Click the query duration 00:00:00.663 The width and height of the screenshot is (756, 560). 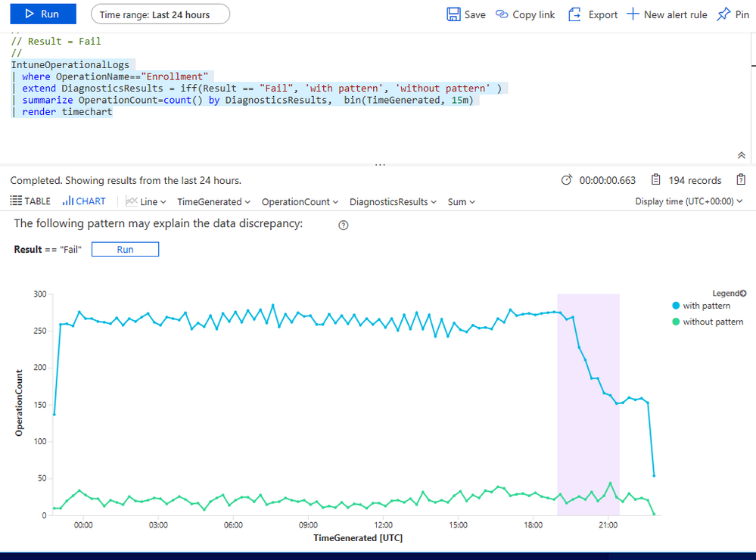pos(608,180)
